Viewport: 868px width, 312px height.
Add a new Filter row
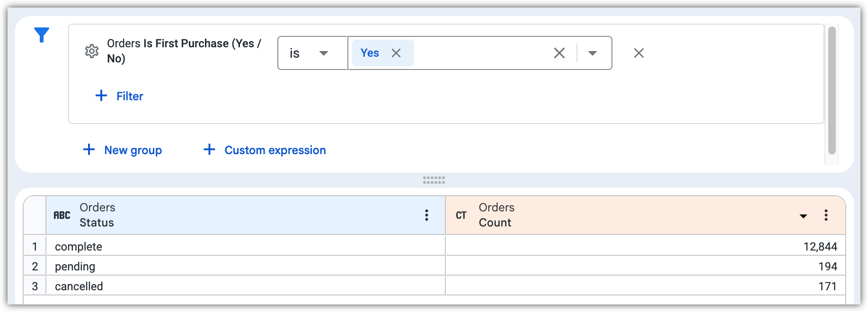click(120, 96)
